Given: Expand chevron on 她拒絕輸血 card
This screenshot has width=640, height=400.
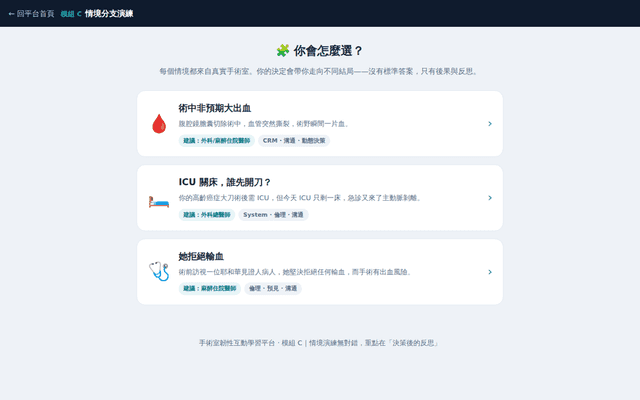Looking at the screenshot, I should [490, 272].
